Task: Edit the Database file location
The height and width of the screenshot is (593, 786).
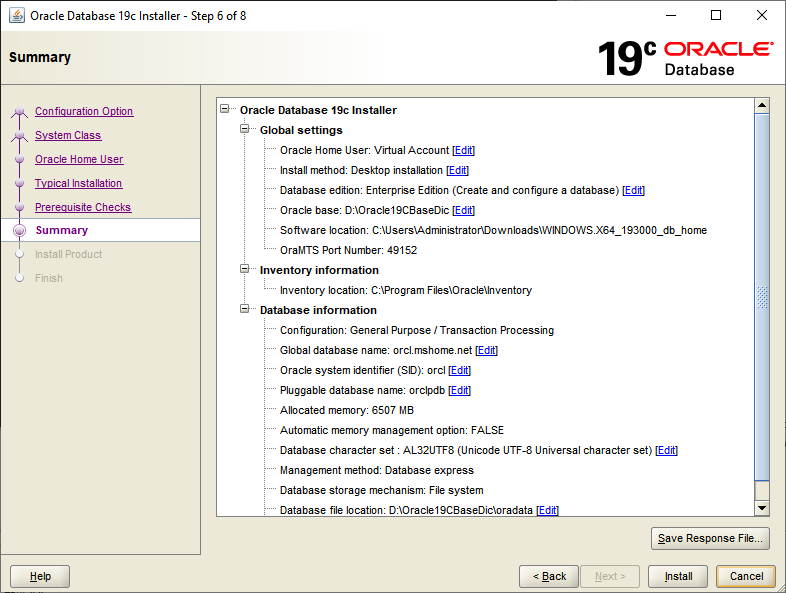Action: 547,510
